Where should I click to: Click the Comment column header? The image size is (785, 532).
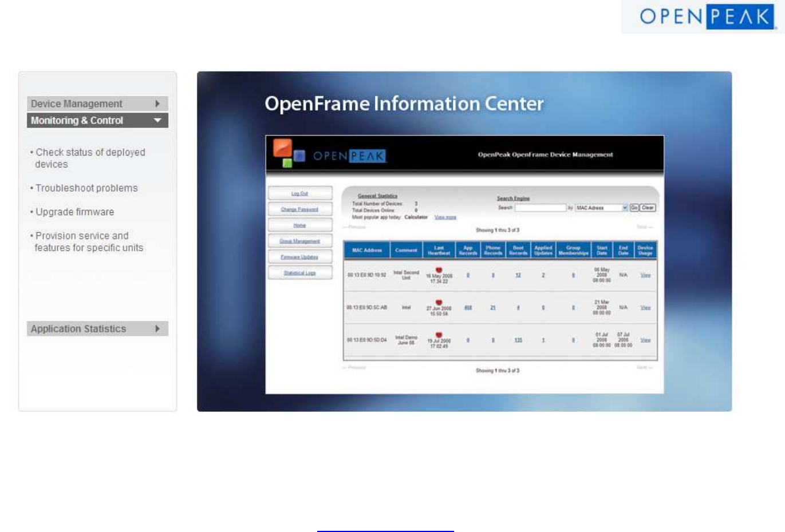pyautogui.click(x=407, y=251)
